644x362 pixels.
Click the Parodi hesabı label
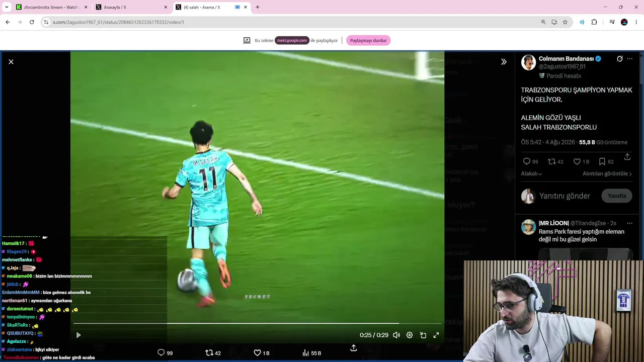click(563, 76)
